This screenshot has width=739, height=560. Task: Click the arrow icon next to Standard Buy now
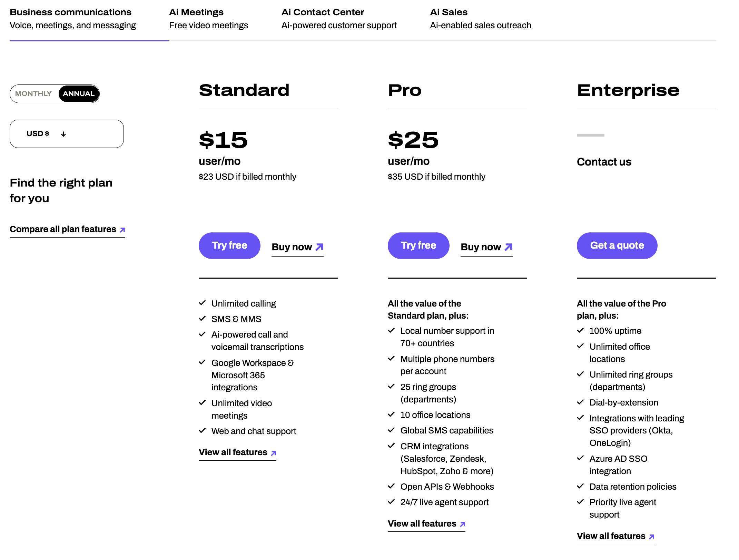pyautogui.click(x=319, y=247)
